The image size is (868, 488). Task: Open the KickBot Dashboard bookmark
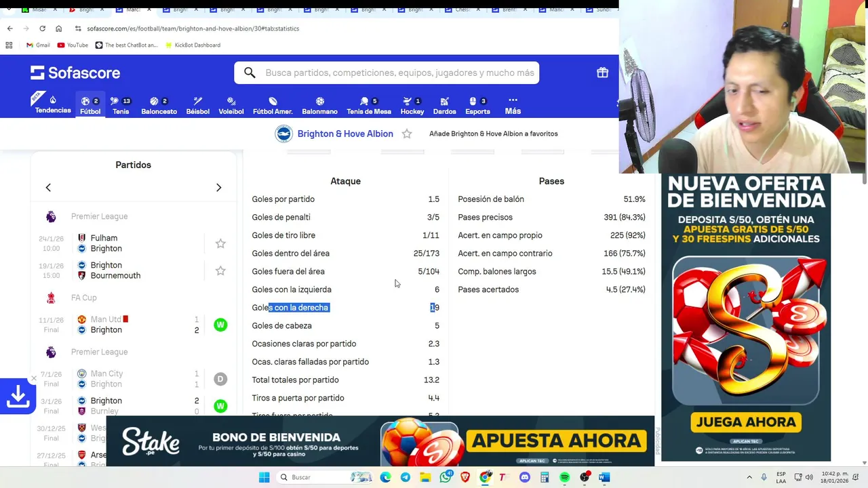[193, 45]
